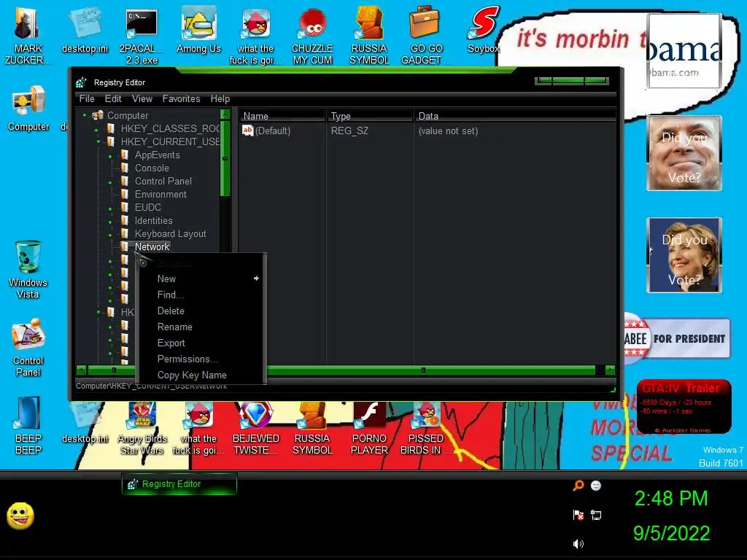Choose Export in the context menu

(200, 343)
